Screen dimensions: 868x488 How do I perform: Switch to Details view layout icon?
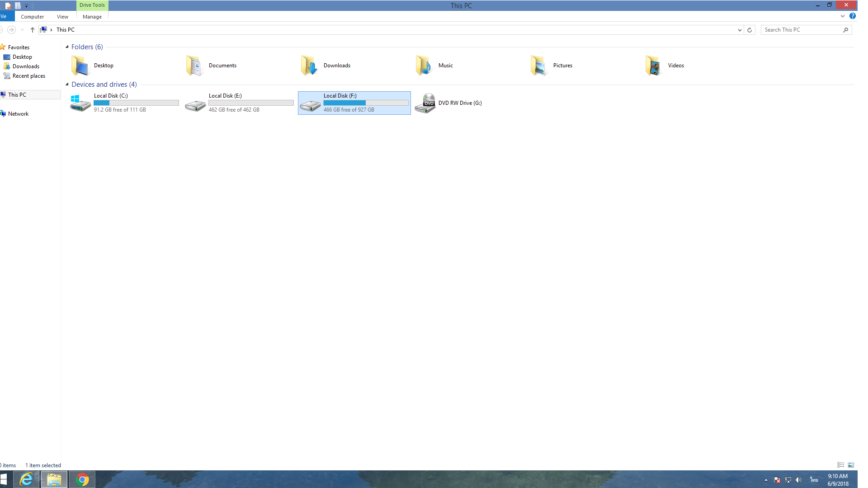(x=840, y=465)
